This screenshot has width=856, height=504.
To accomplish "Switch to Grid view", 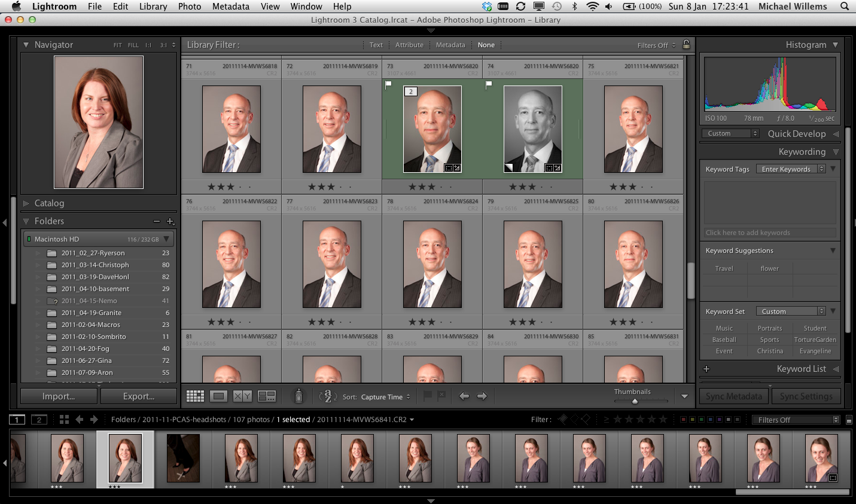I will 195,396.
